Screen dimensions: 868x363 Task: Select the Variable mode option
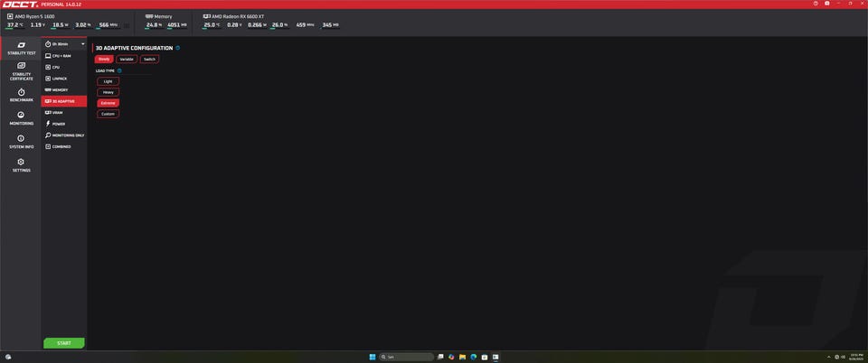click(127, 59)
